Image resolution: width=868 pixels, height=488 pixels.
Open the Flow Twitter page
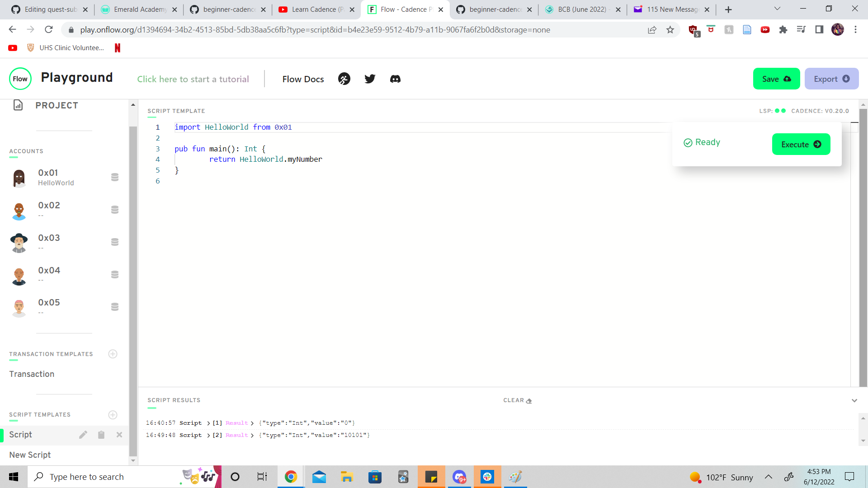click(370, 79)
